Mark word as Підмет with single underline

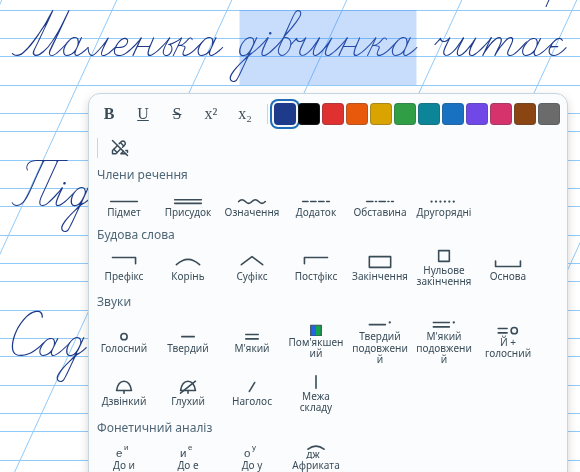[x=124, y=207]
